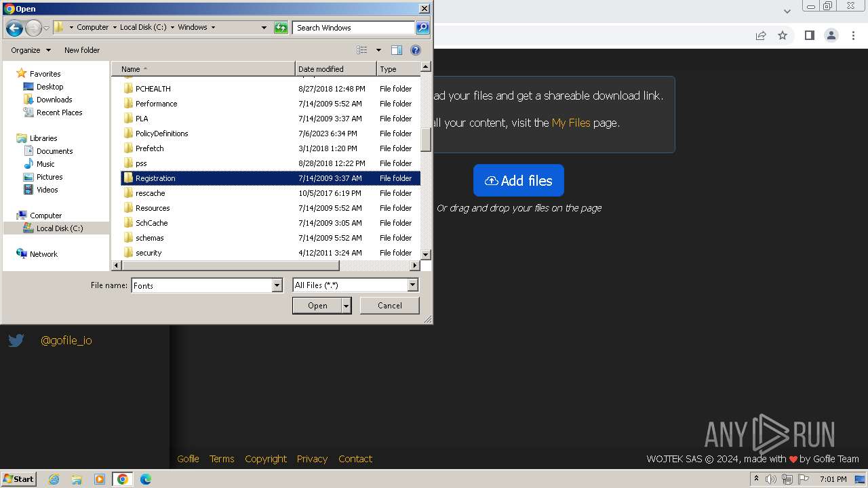This screenshot has height=488, width=868.
Task: Select Network in navigation pane
Action: coord(37,254)
